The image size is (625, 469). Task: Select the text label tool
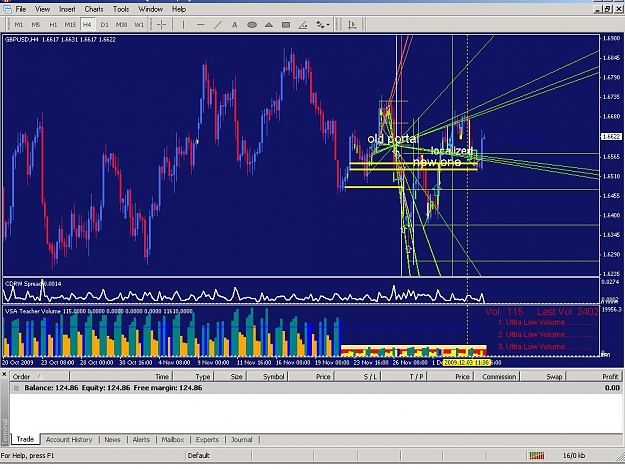pyautogui.click(x=235, y=25)
